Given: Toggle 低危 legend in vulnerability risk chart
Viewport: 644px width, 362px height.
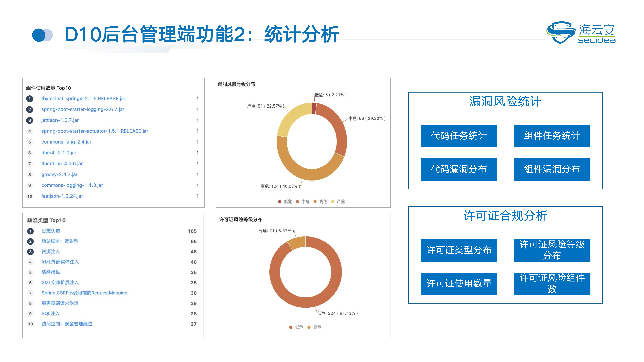Looking at the screenshot, I should coord(285,202).
